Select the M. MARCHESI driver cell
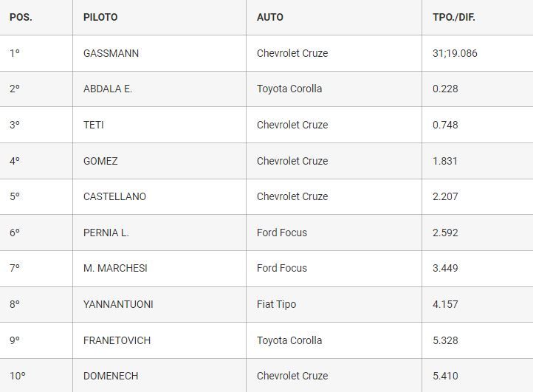This screenshot has width=533, height=392. [159, 269]
